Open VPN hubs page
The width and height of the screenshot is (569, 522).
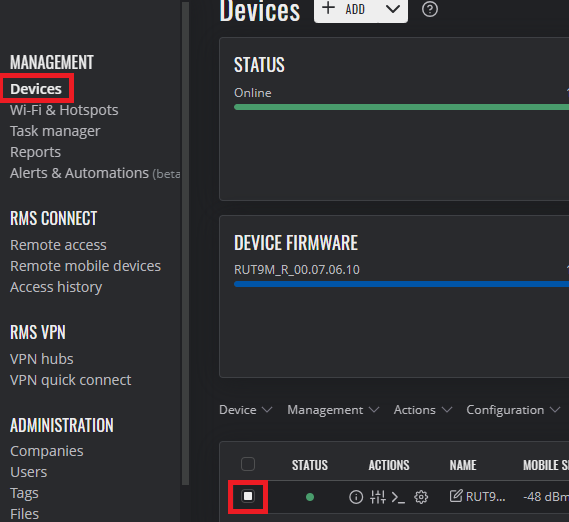42,359
